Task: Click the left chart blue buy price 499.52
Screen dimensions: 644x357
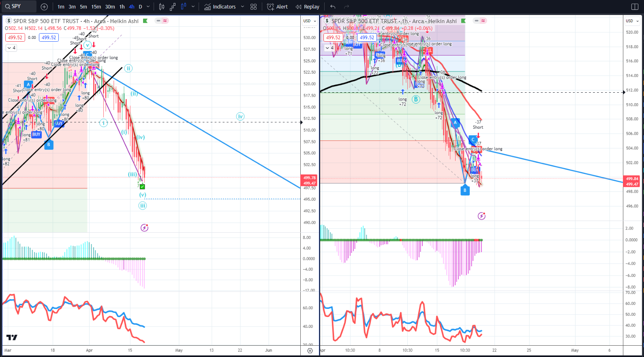Action: pyautogui.click(x=49, y=38)
